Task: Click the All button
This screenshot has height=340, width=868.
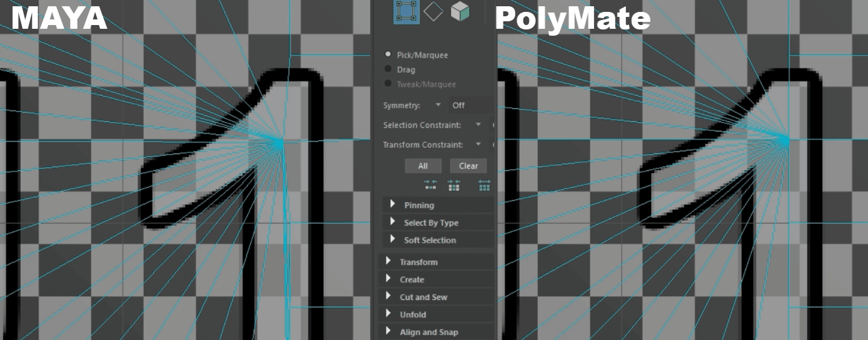Action: click(x=423, y=166)
